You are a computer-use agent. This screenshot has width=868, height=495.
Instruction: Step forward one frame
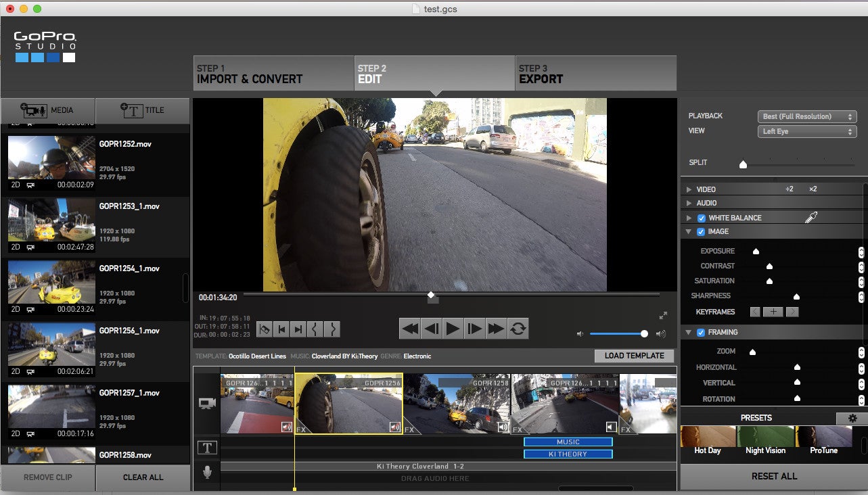pyautogui.click(x=475, y=329)
